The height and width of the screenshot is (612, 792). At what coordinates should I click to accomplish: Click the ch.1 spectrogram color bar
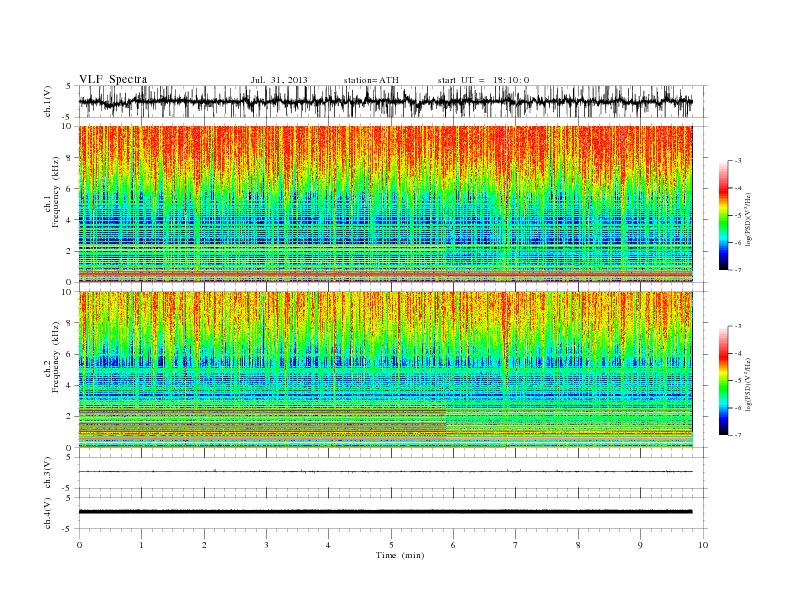pos(723,215)
